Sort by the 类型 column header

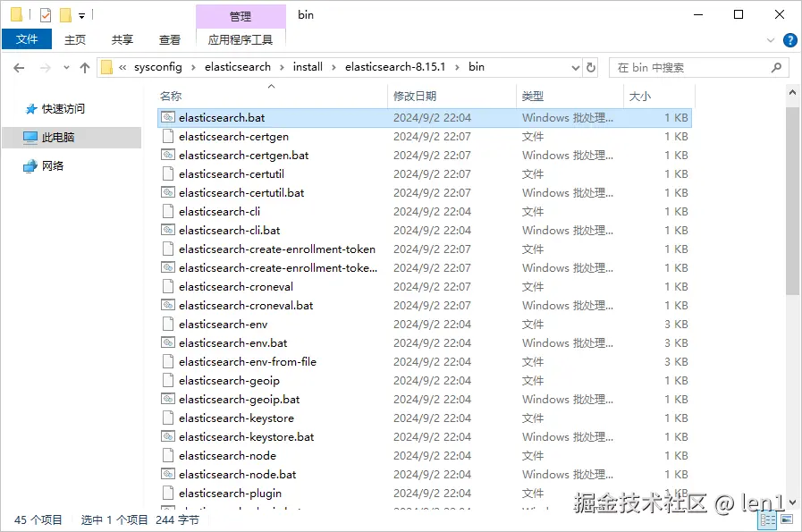533,97
